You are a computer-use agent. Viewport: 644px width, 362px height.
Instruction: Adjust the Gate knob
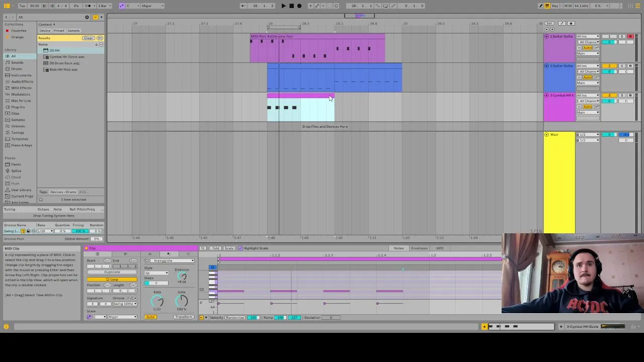182,301
